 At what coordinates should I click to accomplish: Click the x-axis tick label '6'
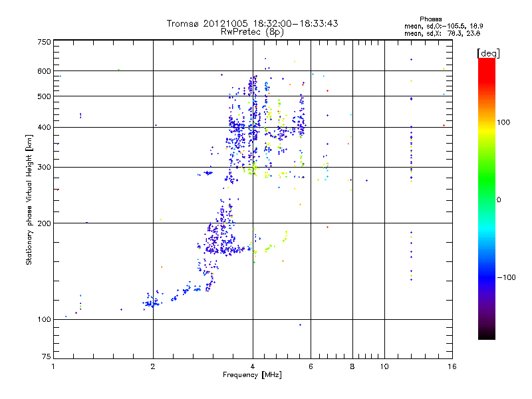click(311, 366)
